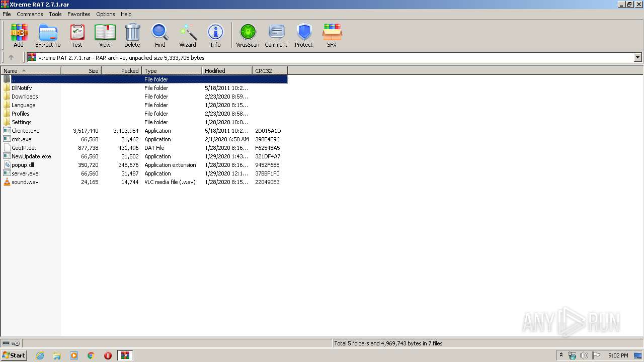The height and width of the screenshot is (362, 644).
Task: Open the Tools menu
Action: (x=55, y=14)
